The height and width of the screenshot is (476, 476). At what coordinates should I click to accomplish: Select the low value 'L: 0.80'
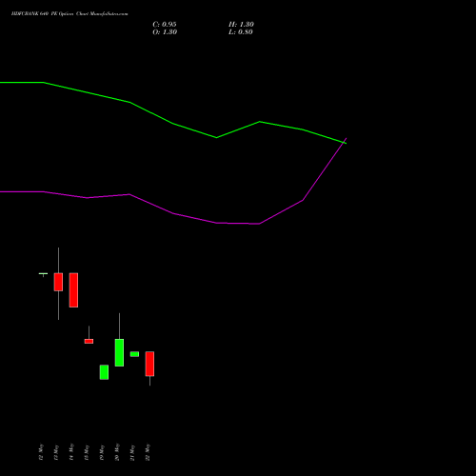241,32
